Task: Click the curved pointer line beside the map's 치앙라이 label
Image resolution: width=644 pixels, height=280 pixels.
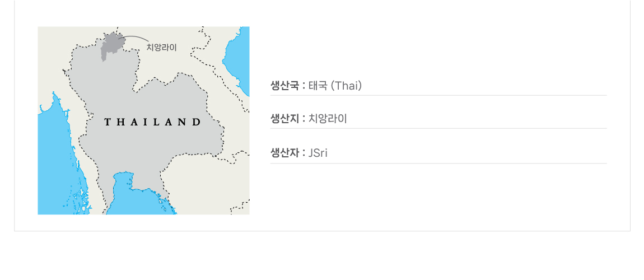Action: (133, 38)
